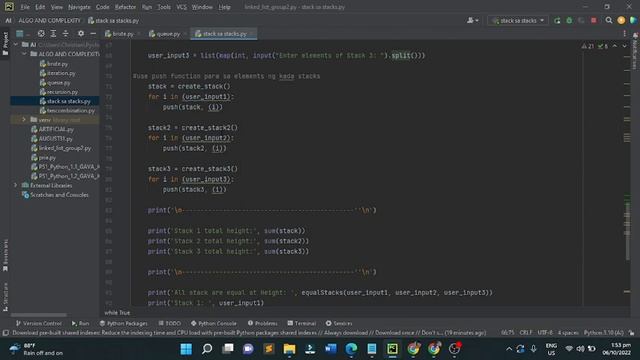Viewport: 640px width, 360px height.
Task: Select Scratches and Consoles node
Action: click(x=55, y=195)
